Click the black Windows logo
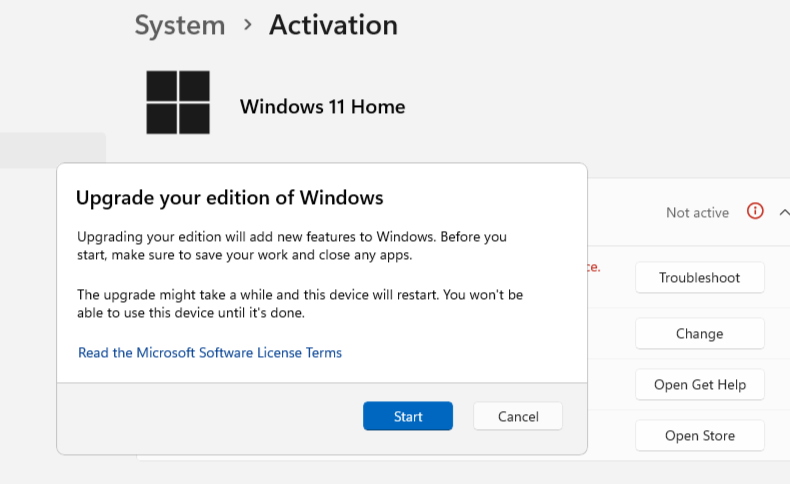 pyautogui.click(x=178, y=102)
